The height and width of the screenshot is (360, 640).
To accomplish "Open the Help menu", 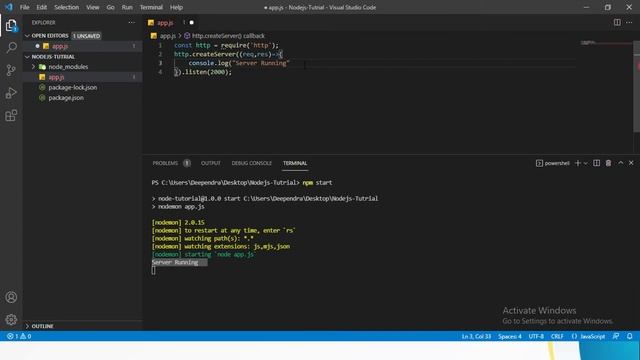I will click(176, 7).
